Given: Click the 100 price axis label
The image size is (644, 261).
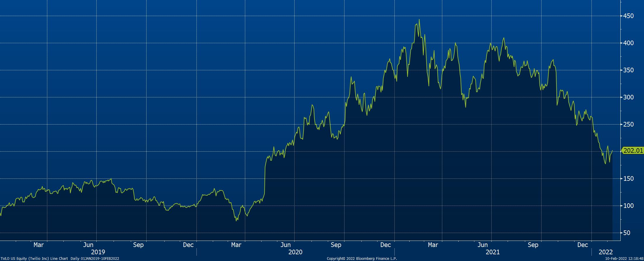Looking at the screenshot, I should coord(629,206).
